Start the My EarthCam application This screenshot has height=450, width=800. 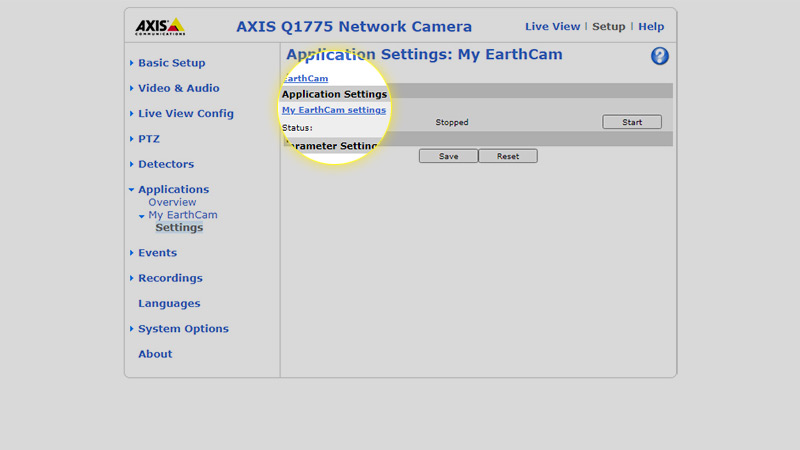tap(632, 122)
